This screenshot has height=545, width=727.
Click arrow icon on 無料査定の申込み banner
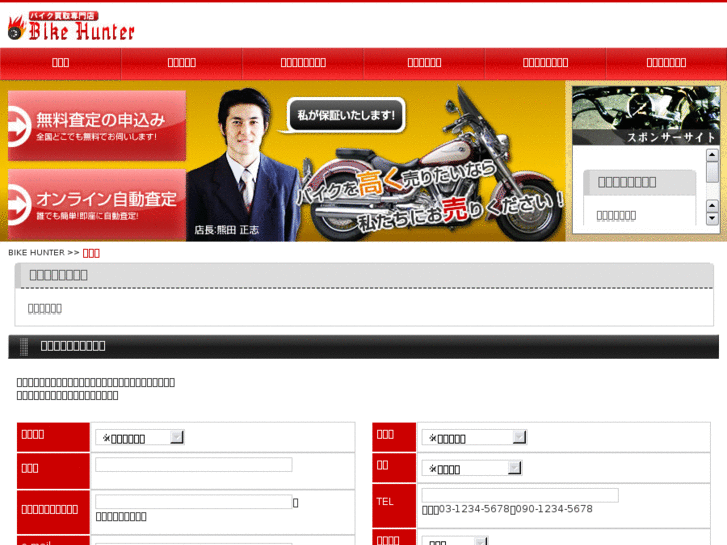(x=19, y=127)
